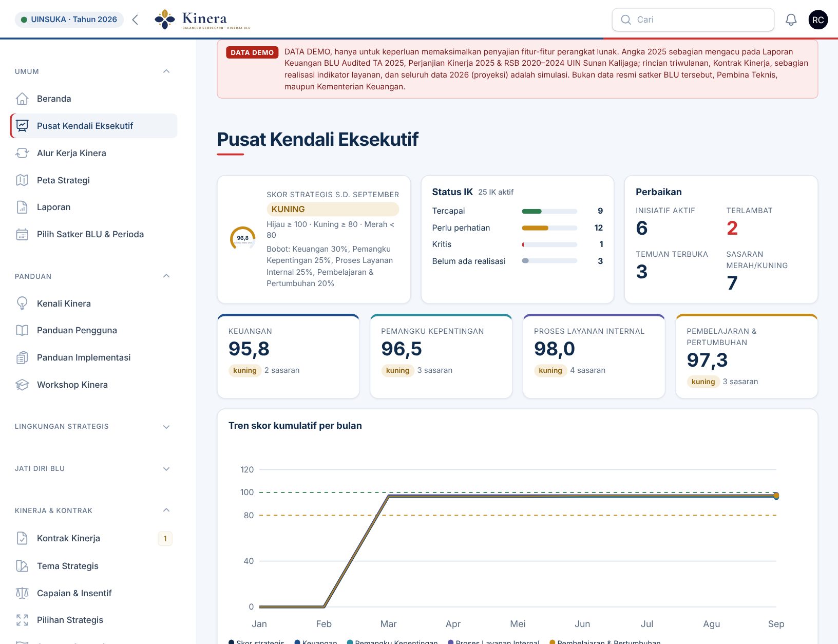Open the Beranda home icon
This screenshot has width=838, height=644.
tap(22, 99)
